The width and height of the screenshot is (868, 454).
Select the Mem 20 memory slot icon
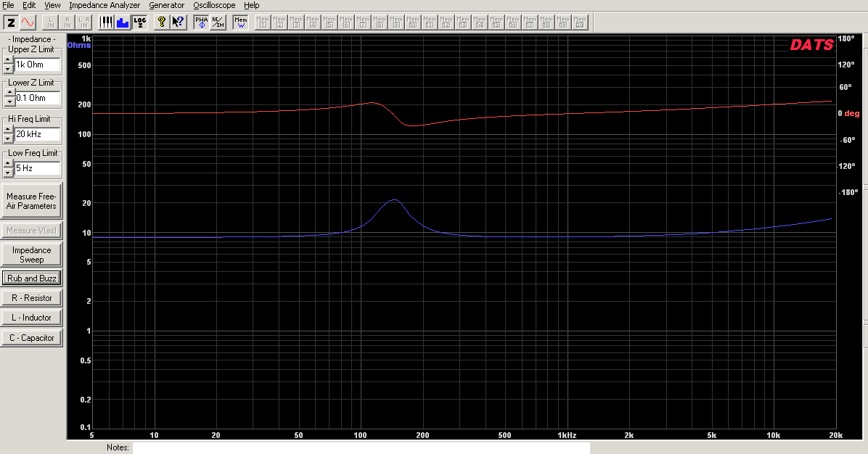coord(580,22)
